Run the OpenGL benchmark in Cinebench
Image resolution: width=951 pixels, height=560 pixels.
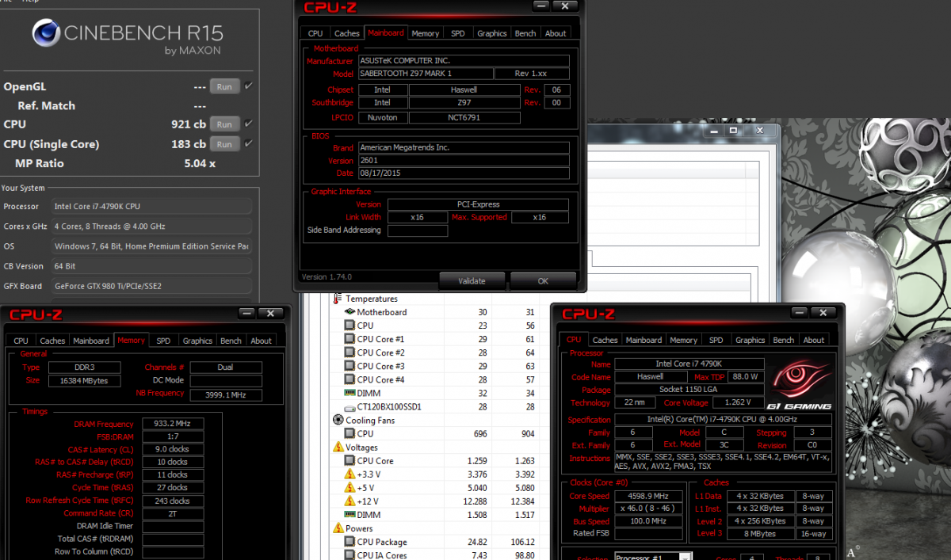coord(224,86)
